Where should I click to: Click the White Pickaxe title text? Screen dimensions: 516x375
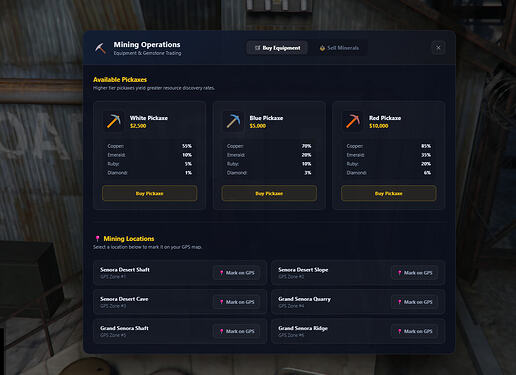point(149,118)
